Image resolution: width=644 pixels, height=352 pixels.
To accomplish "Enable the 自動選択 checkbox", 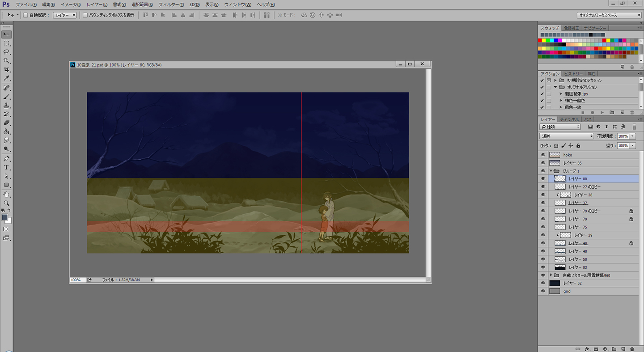I will tap(25, 15).
